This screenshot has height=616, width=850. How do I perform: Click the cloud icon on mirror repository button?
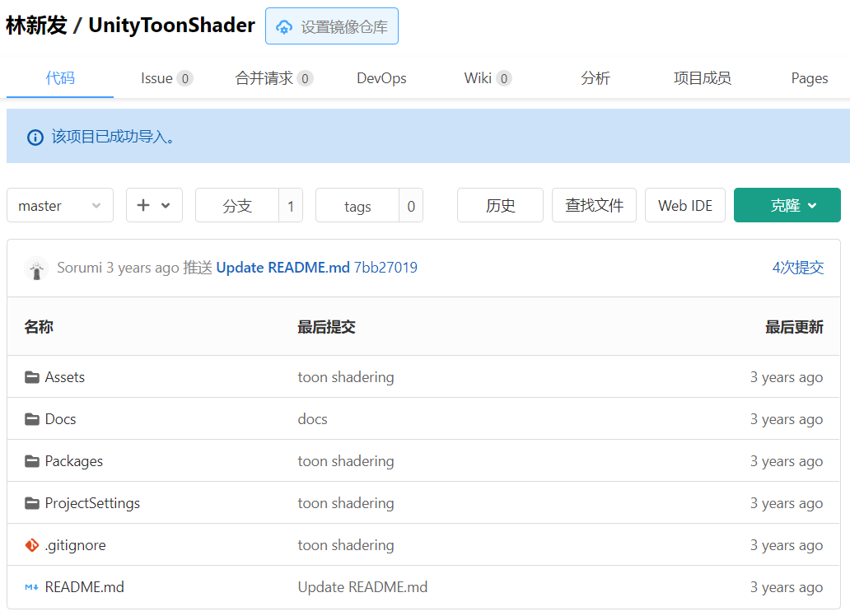tap(284, 26)
